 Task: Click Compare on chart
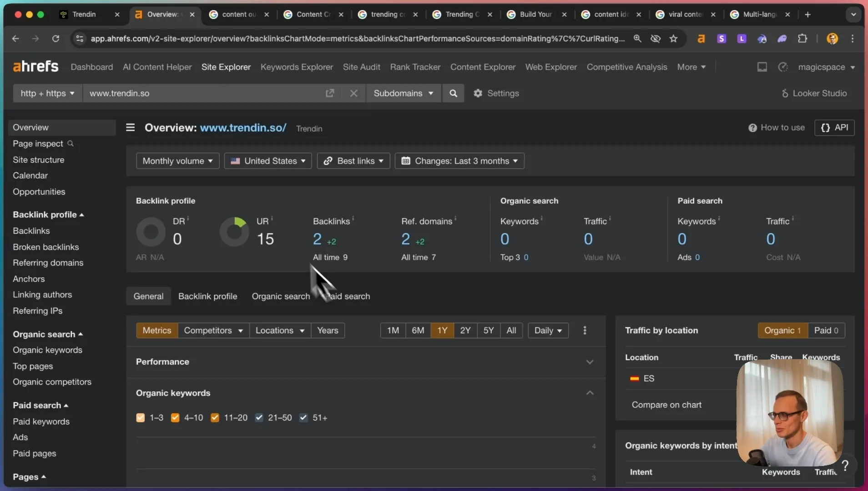tap(666, 405)
